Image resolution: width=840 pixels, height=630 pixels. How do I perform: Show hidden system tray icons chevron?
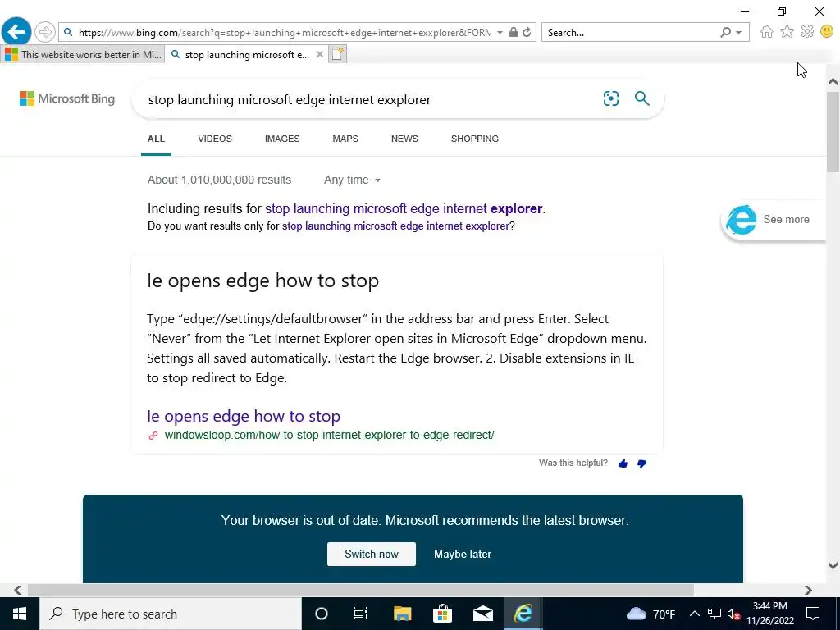[x=694, y=614]
